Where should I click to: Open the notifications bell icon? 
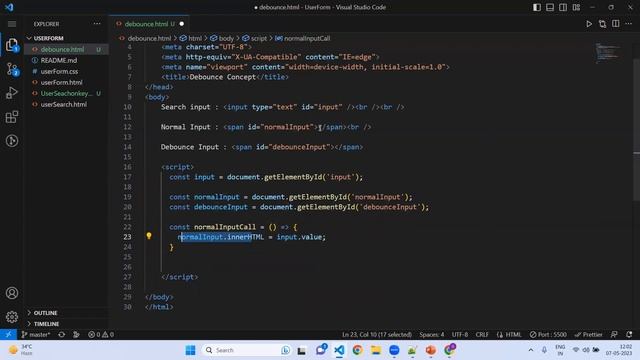click(x=629, y=335)
